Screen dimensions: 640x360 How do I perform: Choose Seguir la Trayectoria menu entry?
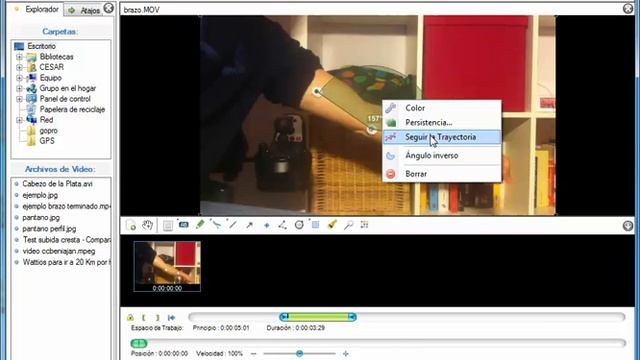pos(442,137)
